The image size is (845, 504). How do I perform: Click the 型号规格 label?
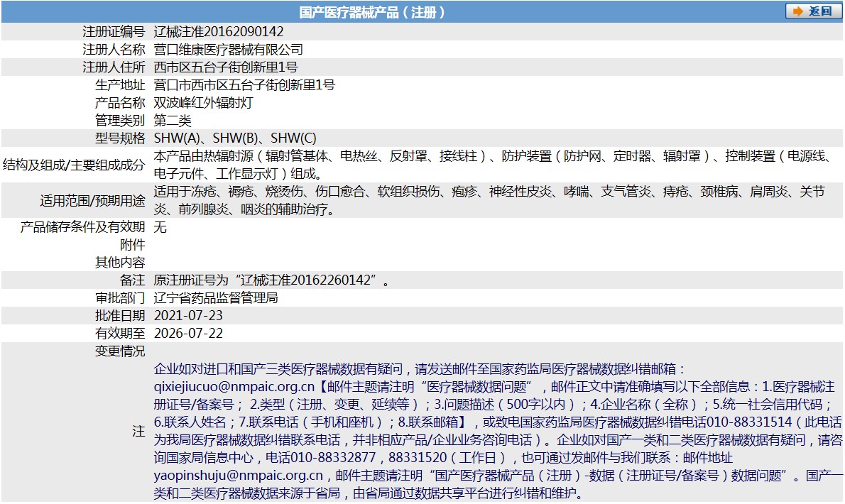click(x=120, y=138)
